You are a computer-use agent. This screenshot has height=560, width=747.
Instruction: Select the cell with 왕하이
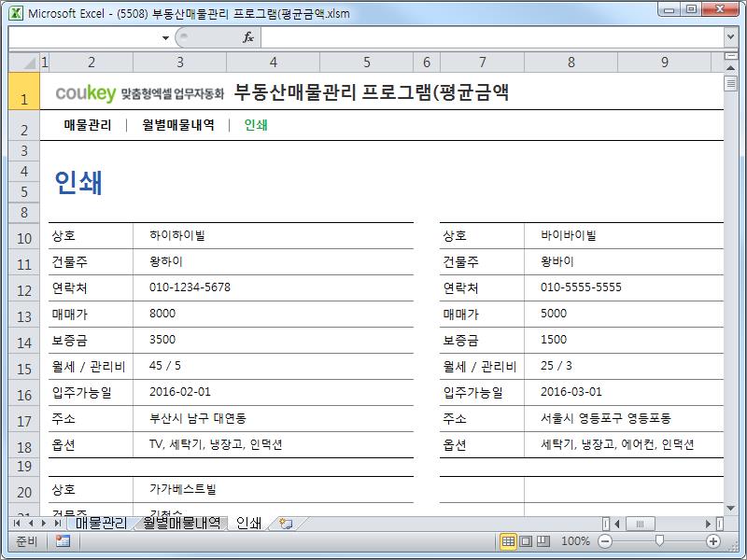[273, 261]
